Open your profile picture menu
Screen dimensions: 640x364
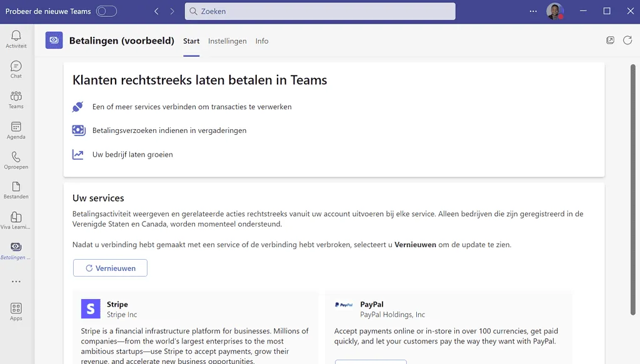click(x=556, y=11)
